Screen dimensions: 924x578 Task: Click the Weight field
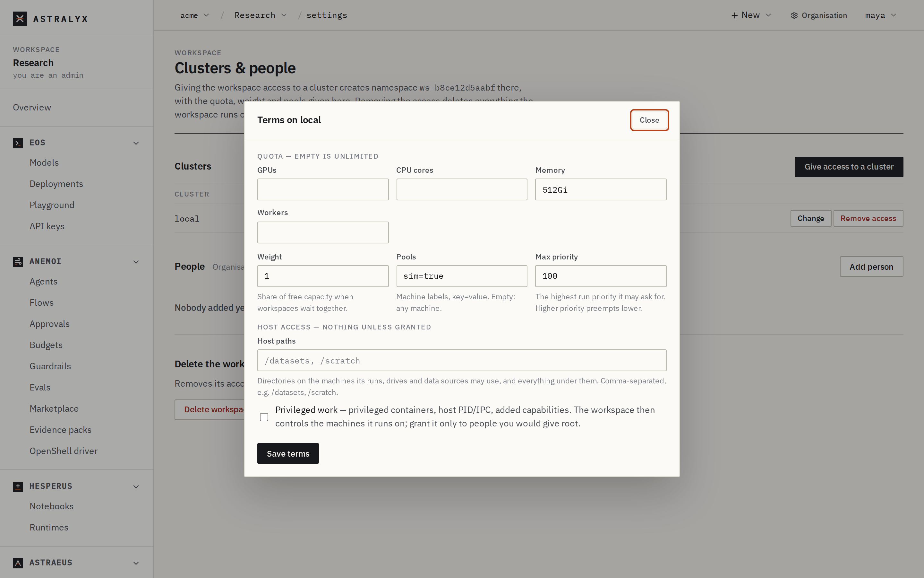[x=323, y=276]
